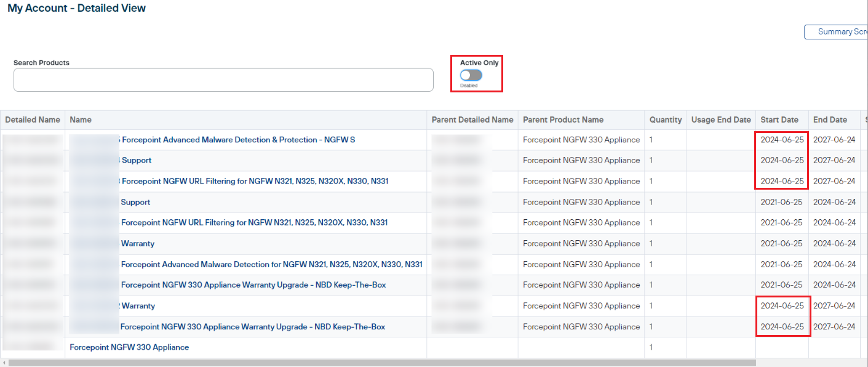Sort by the Detailed Name column header
Image resolution: width=868 pixels, height=367 pixels.
pyautogui.click(x=33, y=120)
